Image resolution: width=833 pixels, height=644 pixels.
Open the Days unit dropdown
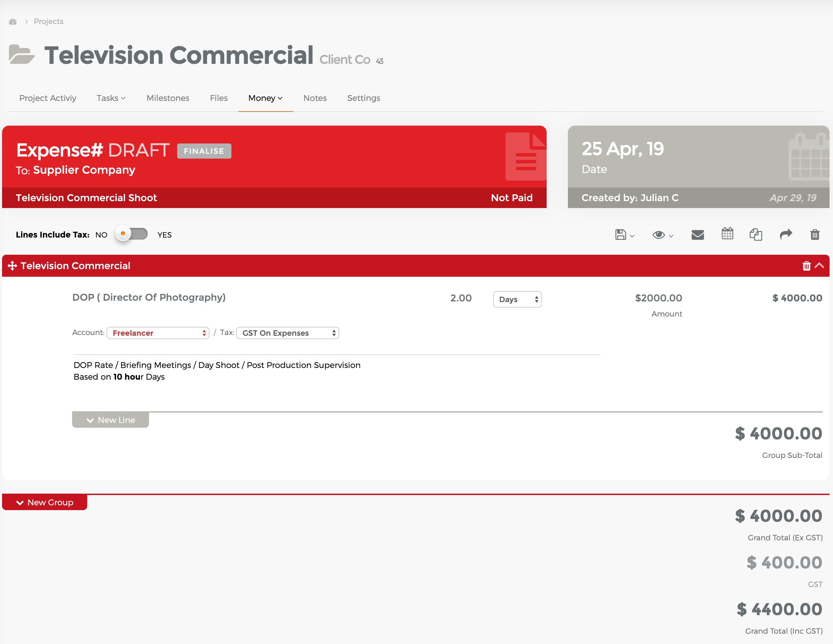click(517, 299)
